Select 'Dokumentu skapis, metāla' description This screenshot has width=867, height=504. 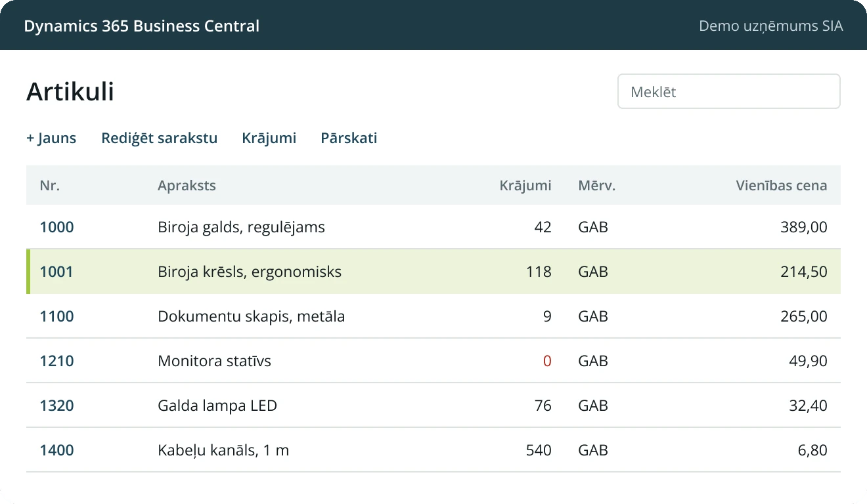point(251,316)
